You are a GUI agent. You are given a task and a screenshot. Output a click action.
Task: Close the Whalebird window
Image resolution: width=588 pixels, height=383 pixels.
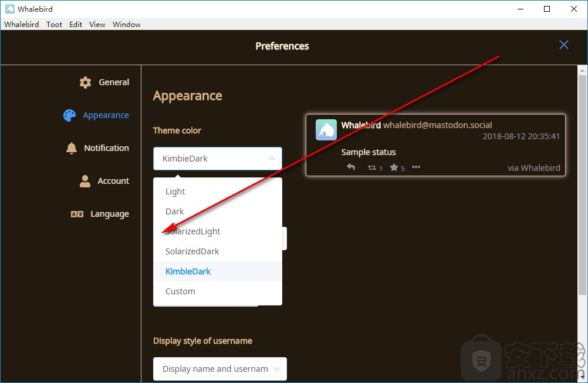574,9
